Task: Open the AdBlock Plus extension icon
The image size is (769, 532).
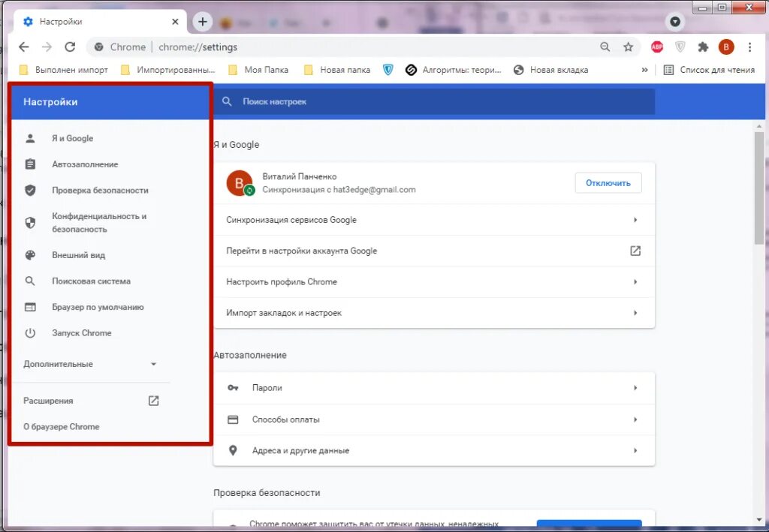Action: coord(656,47)
